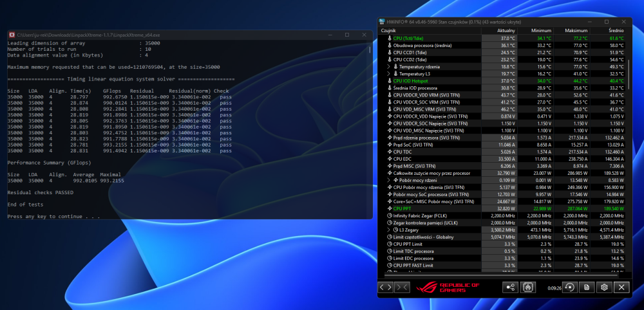Expand the L3 Zegary clocks group

pyautogui.click(x=389, y=230)
